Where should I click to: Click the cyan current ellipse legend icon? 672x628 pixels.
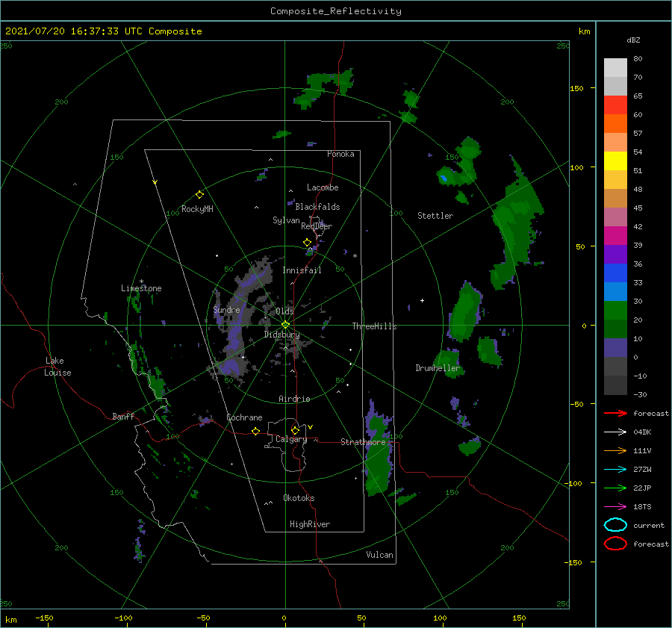coord(615,525)
